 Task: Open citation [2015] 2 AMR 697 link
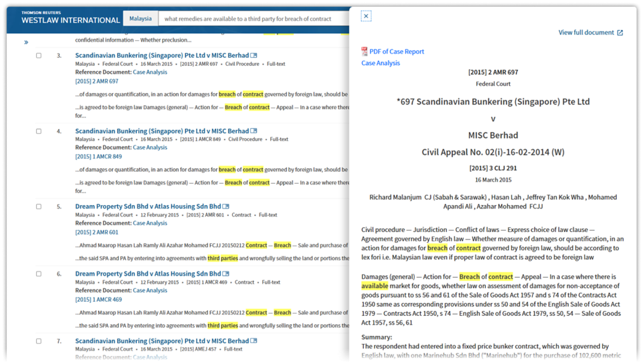click(x=97, y=81)
